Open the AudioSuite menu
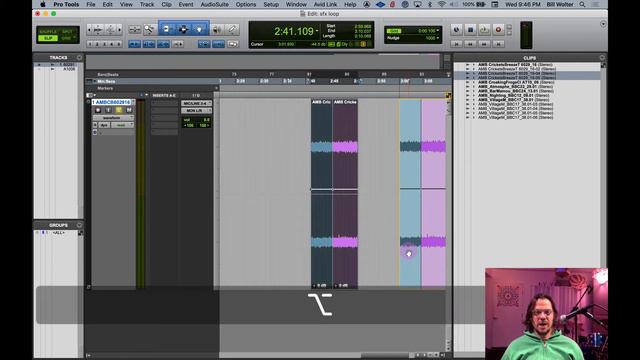Viewport: 640px width, 360px height. coord(214,4)
